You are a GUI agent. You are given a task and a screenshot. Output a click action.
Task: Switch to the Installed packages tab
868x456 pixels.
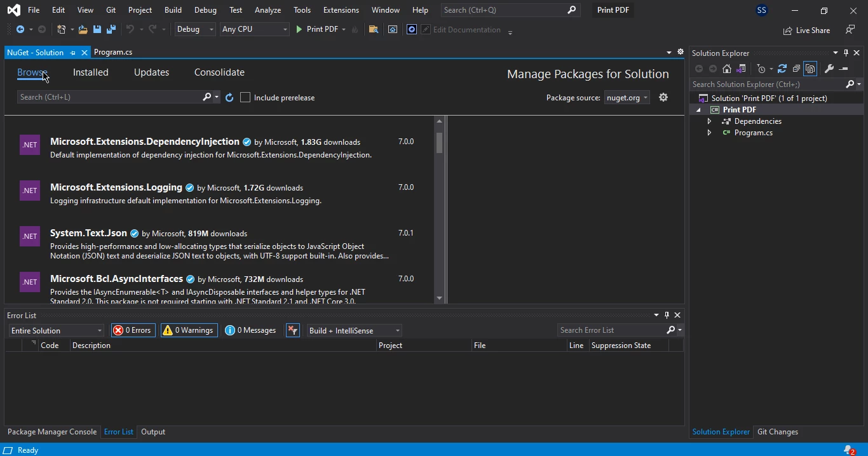click(91, 72)
